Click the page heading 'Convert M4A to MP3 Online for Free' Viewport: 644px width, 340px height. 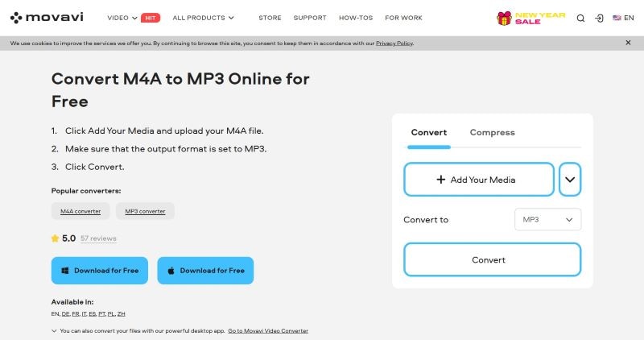pos(180,90)
